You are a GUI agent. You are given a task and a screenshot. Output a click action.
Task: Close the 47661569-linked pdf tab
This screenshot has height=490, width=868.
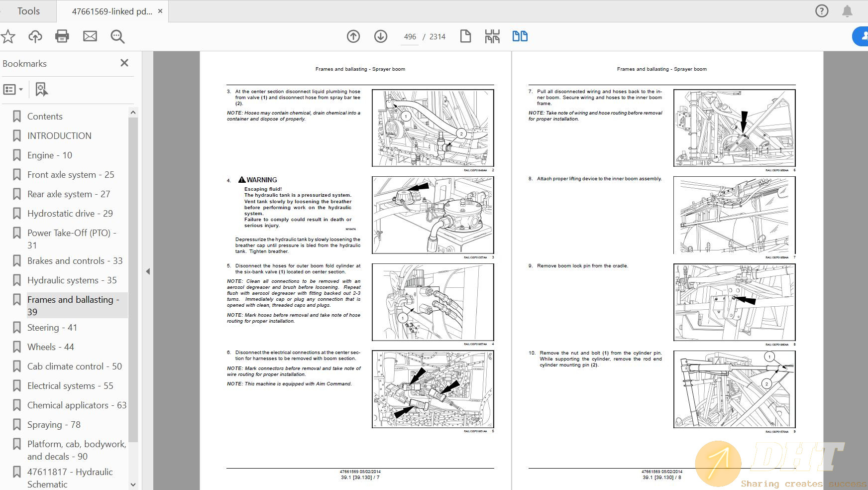pyautogui.click(x=160, y=11)
